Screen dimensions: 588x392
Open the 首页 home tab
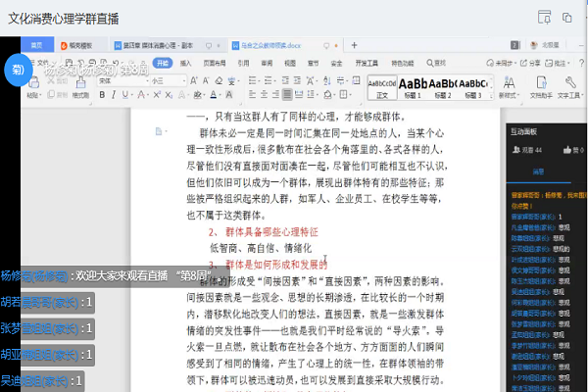[36, 46]
